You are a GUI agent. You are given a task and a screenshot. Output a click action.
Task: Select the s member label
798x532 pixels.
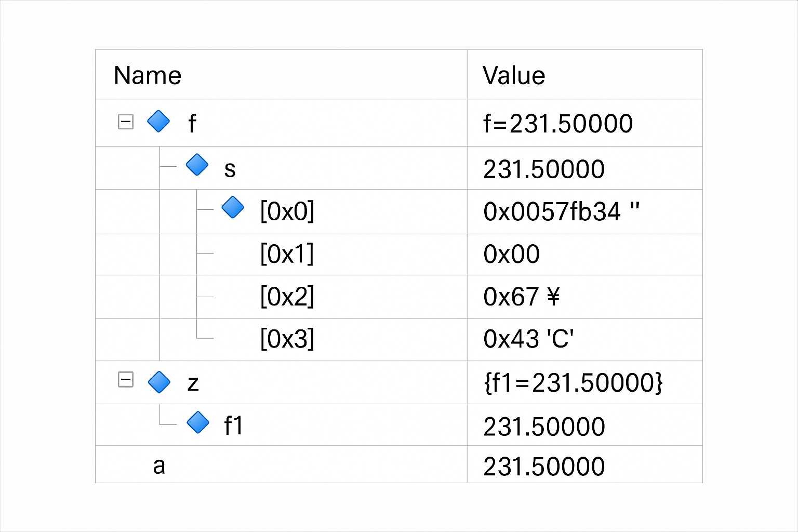point(230,169)
